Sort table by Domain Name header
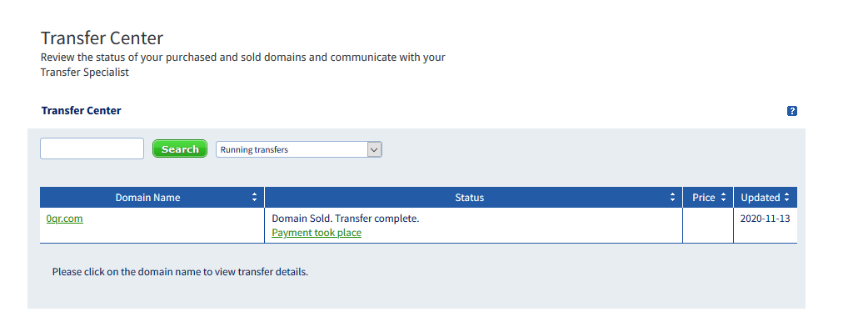The height and width of the screenshot is (332, 868). [x=147, y=198]
